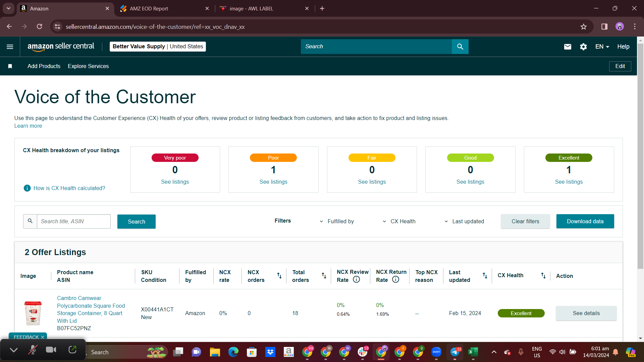
Task: Open the Help menu
Action: coord(623,47)
